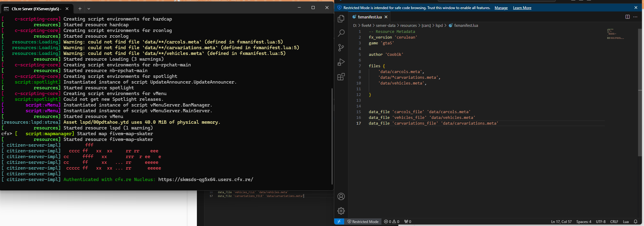Viewport: 644px width, 226px height.
Task: Click the Manage link in restricted banner
Action: click(x=501, y=8)
